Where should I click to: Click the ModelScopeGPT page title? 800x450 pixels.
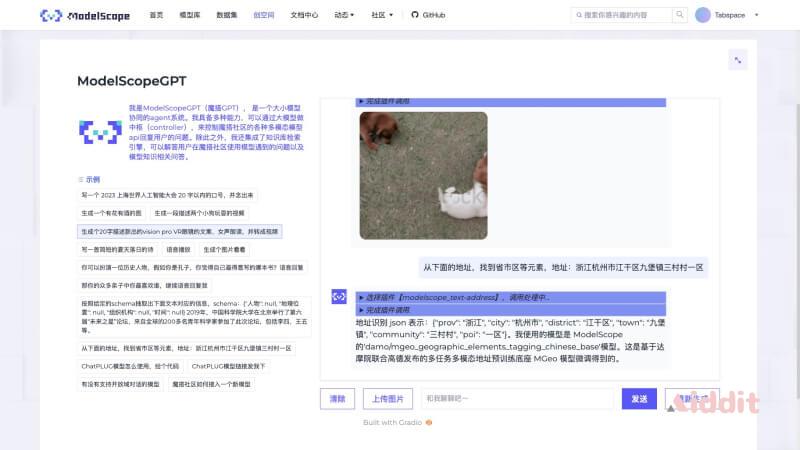click(x=132, y=81)
